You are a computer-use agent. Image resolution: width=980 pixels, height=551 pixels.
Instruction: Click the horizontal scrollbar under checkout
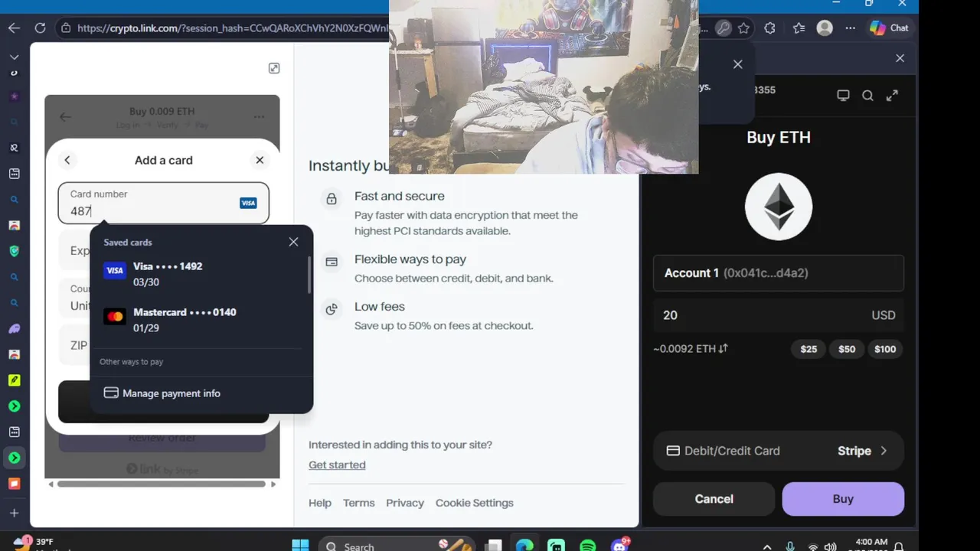click(x=162, y=484)
